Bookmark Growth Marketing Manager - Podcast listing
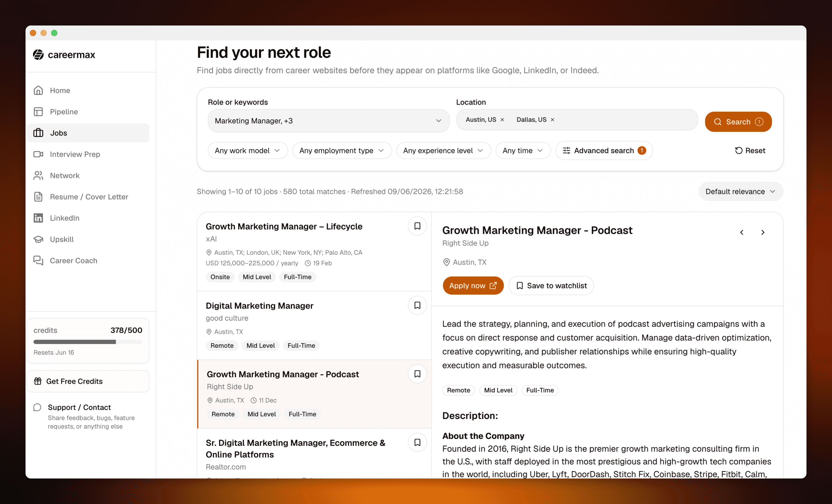832x504 pixels. click(417, 374)
